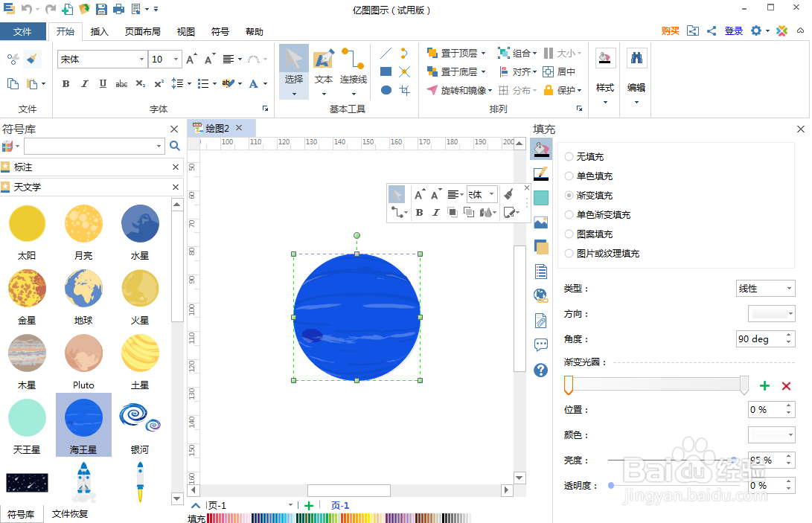Open the line style panel icon
This screenshot has width=812, height=523.
(541, 174)
